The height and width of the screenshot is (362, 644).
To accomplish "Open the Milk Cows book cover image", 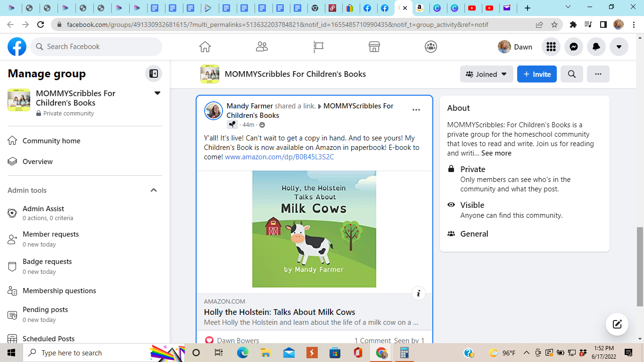I will (314, 229).
